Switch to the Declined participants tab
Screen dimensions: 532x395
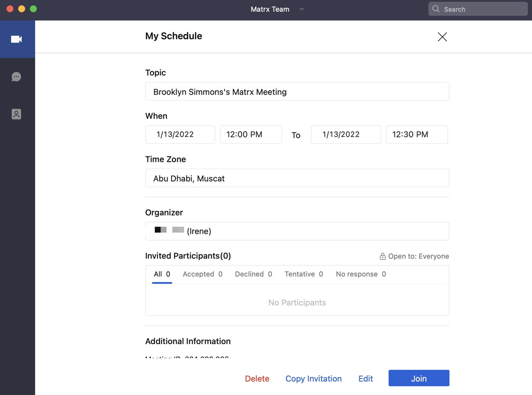pyautogui.click(x=253, y=274)
